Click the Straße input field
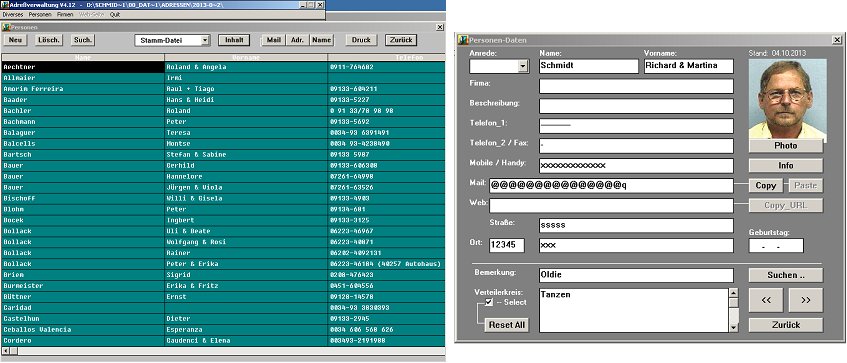 (636, 225)
